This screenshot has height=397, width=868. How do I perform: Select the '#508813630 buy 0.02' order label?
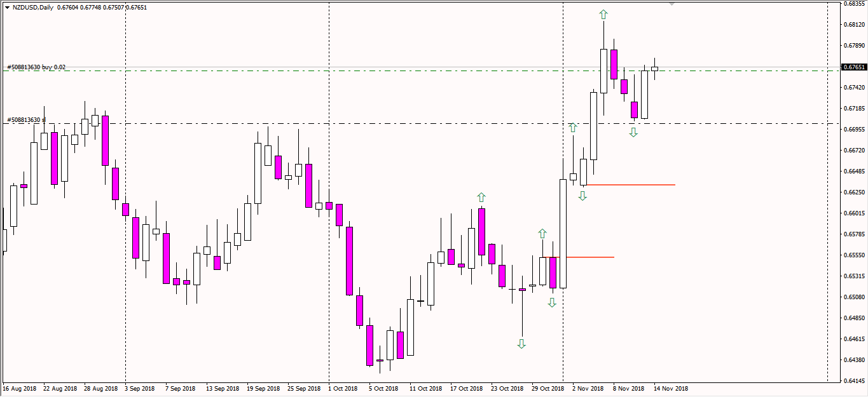click(x=36, y=67)
